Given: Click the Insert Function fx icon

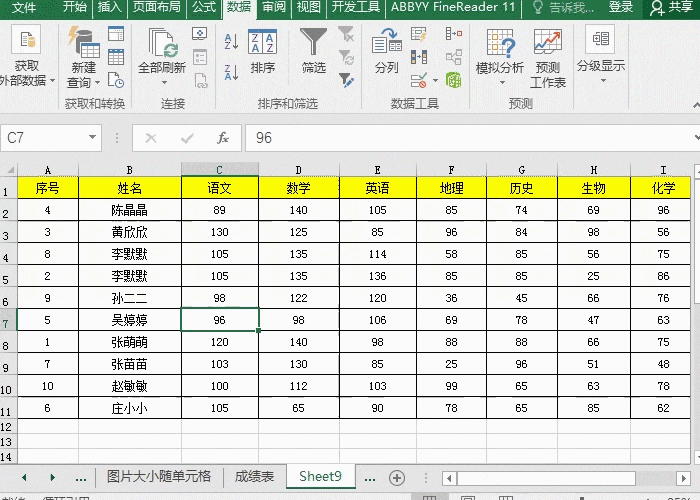Looking at the screenshot, I should (223, 138).
